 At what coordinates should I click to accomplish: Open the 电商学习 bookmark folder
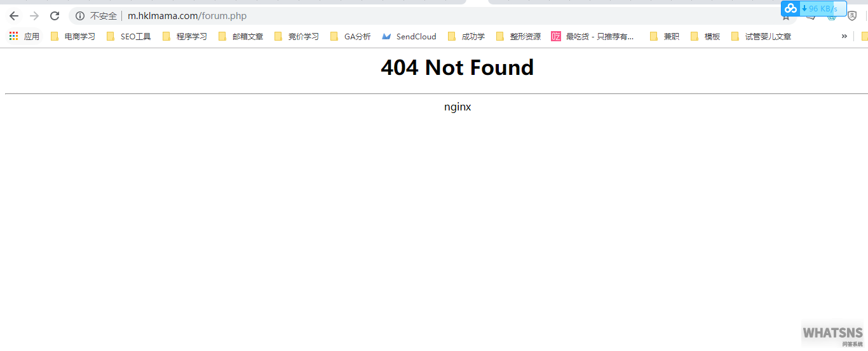73,37
